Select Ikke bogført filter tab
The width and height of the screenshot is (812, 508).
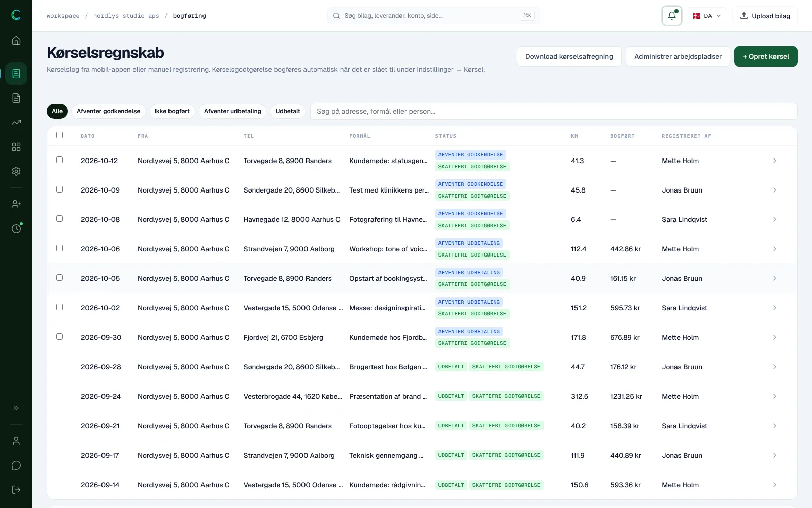tap(172, 111)
